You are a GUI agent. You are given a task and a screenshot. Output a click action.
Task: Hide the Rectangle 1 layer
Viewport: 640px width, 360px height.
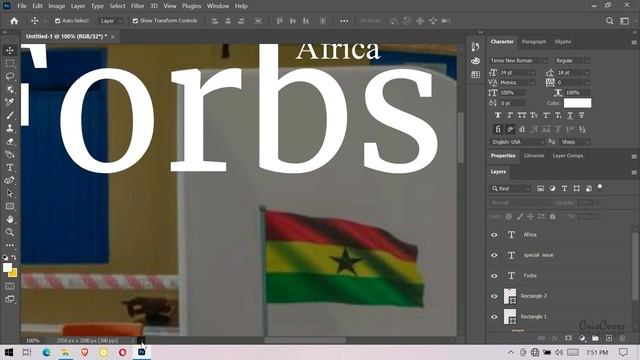click(x=494, y=317)
